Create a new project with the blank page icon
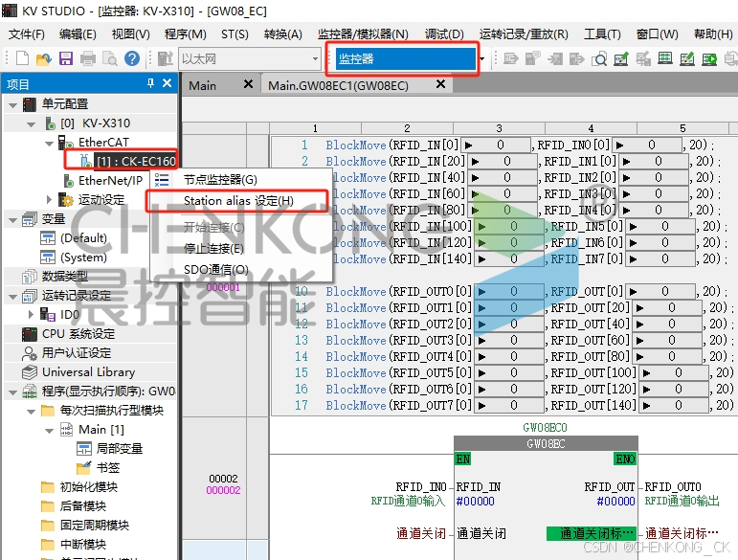Screen dimensions: 738x560 22,58
